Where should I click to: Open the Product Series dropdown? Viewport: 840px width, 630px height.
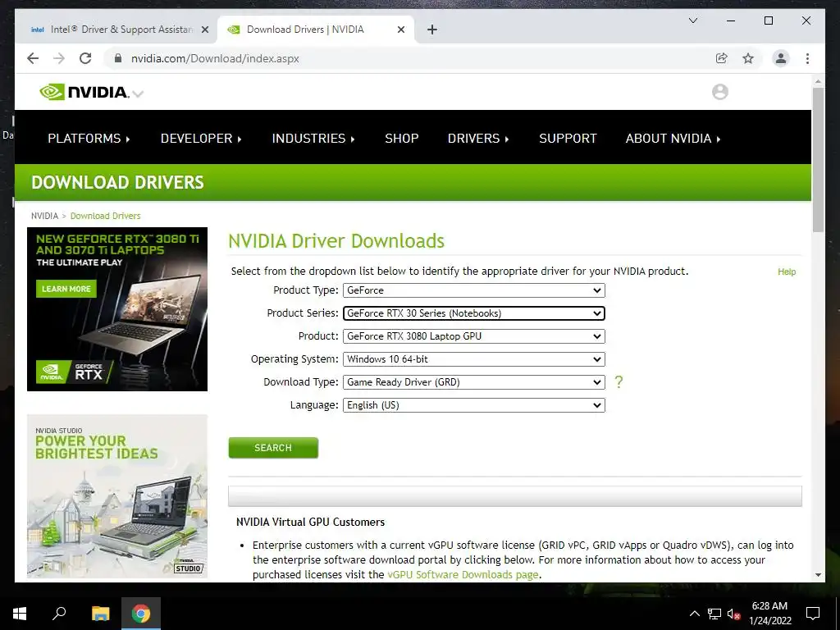[474, 313]
